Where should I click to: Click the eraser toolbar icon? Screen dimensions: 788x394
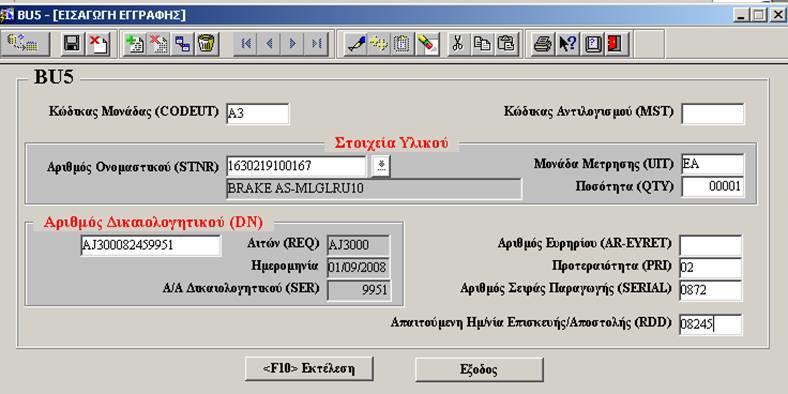[427, 44]
